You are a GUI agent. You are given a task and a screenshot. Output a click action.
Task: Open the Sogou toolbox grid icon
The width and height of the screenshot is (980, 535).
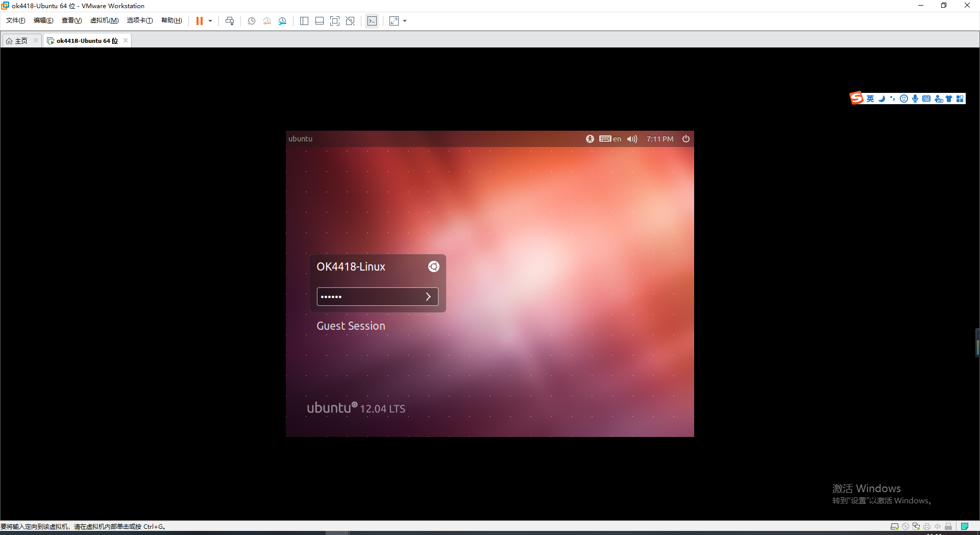pyautogui.click(x=960, y=99)
